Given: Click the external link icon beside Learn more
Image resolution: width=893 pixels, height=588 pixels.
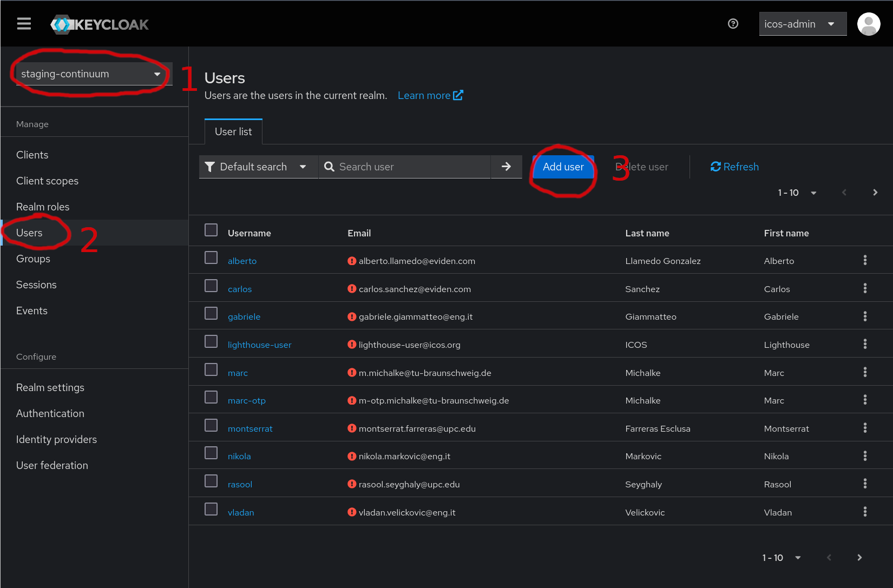Looking at the screenshot, I should (458, 95).
